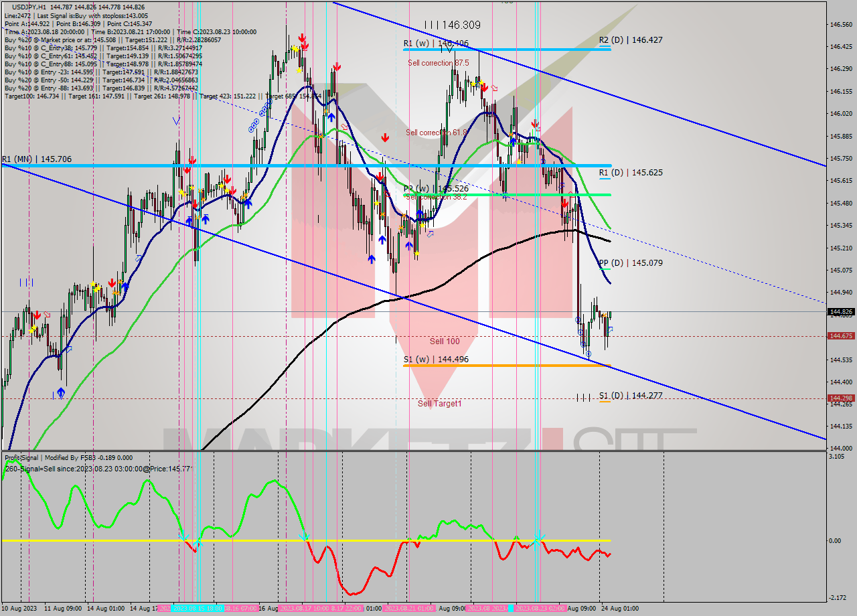Select the red sell arrow at the chart's highest peak
The width and height of the screenshot is (857, 616).
tap(302, 37)
